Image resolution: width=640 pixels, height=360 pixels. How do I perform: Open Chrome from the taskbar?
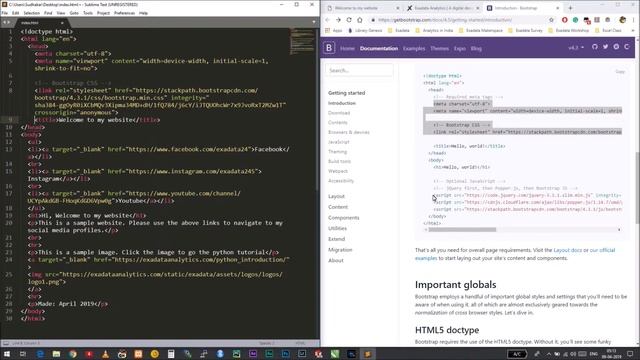[x=73, y=354]
